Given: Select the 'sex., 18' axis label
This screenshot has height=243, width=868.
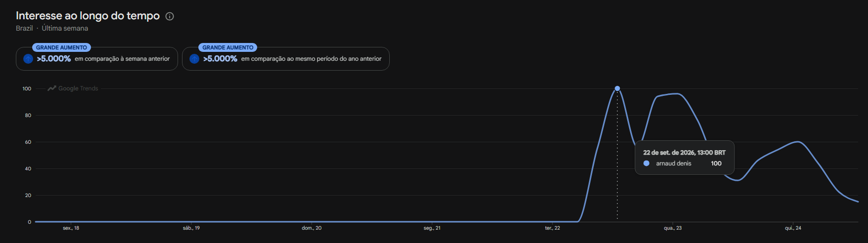Looking at the screenshot, I should click(71, 228).
